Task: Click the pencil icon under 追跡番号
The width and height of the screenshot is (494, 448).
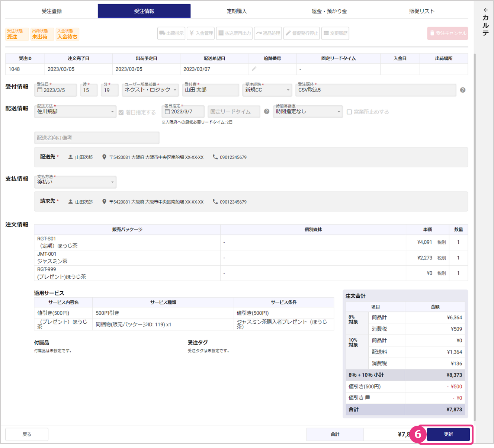Action: 254,69
